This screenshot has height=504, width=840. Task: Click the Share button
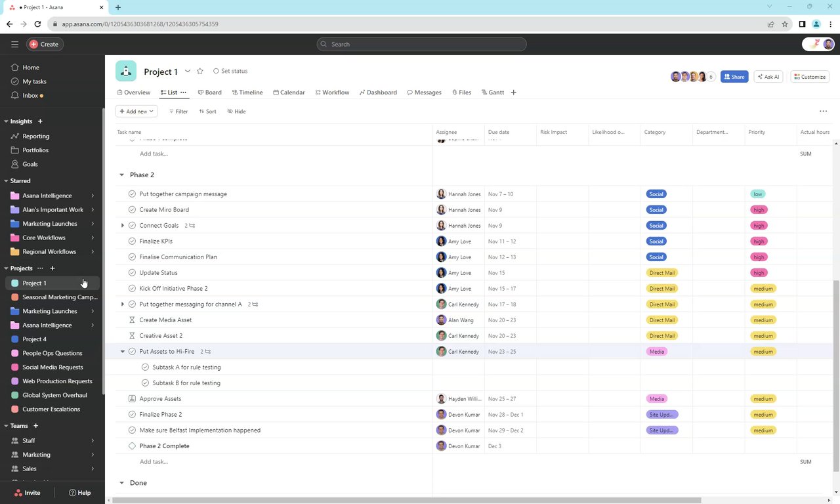click(734, 77)
